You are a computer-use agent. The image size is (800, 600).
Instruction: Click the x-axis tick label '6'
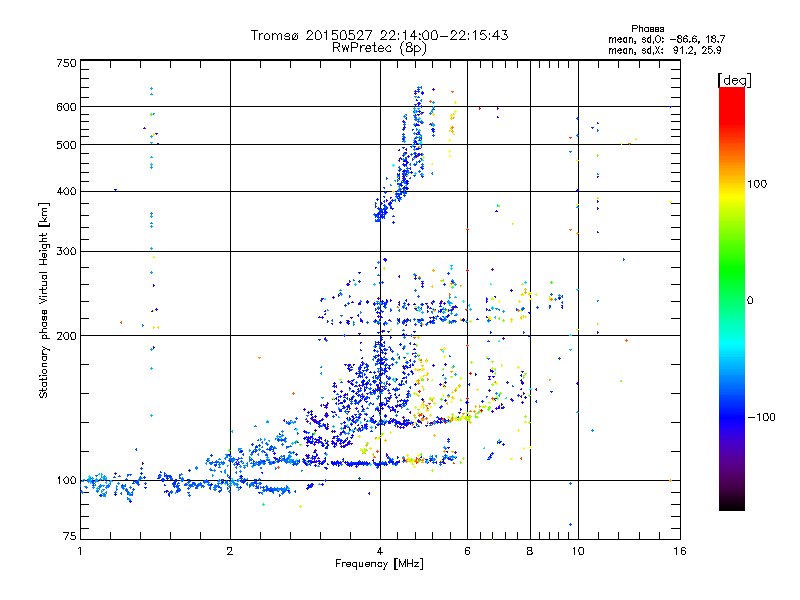click(x=467, y=551)
